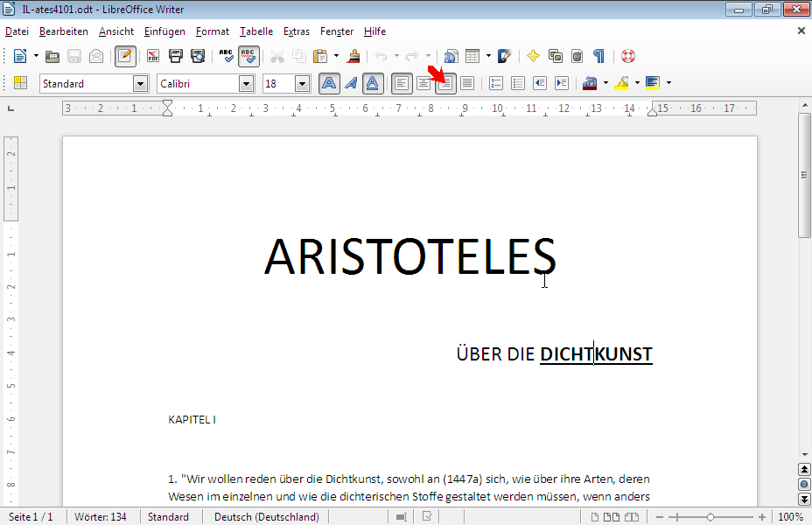Increase paragraph indent
The width and height of the screenshot is (812, 525).
point(562,83)
